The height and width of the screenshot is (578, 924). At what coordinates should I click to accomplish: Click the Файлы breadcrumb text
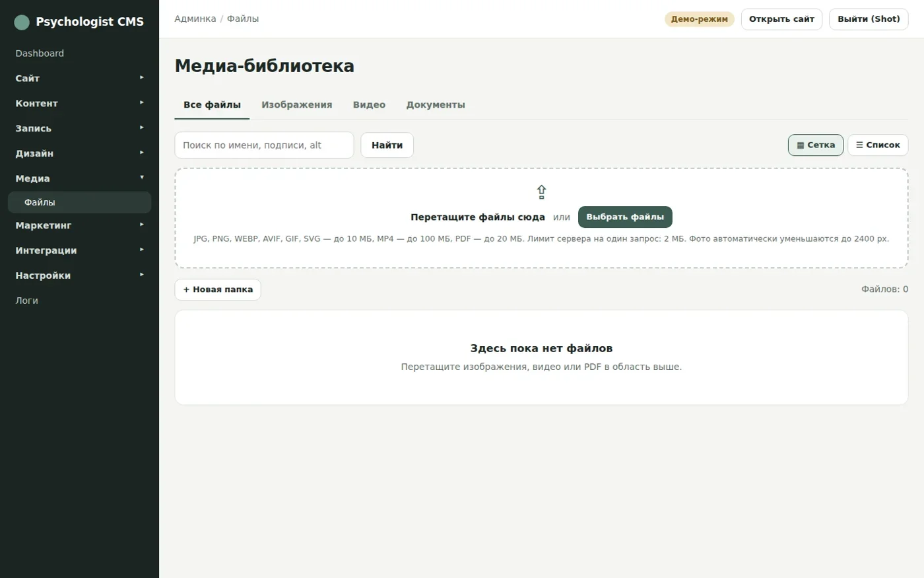pyautogui.click(x=243, y=19)
